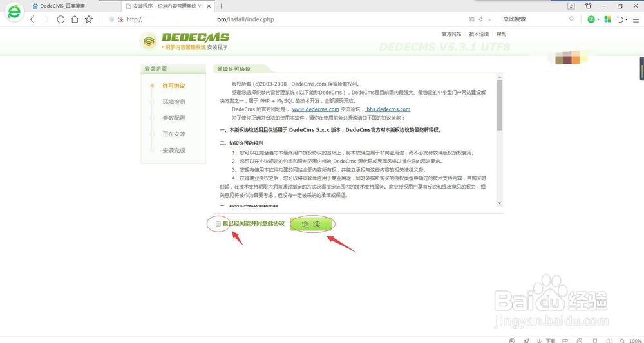Viewport: 644px width, 343px height.
Task: Select the 正在安装 install step
Action: coord(174,134)
